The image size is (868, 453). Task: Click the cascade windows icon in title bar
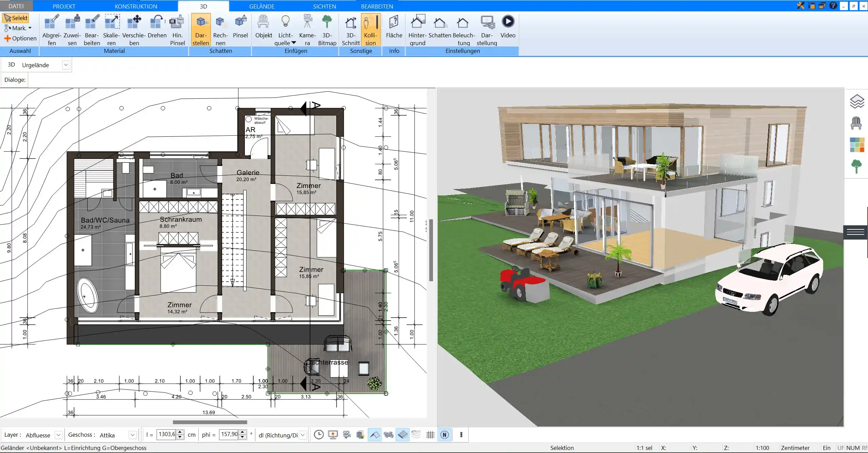(822, 5)
